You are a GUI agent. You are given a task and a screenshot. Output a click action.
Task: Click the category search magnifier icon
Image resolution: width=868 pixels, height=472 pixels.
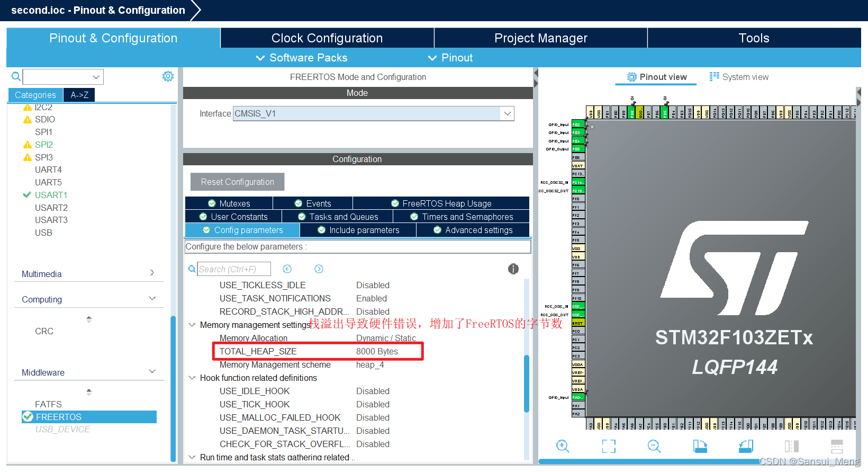16,76
